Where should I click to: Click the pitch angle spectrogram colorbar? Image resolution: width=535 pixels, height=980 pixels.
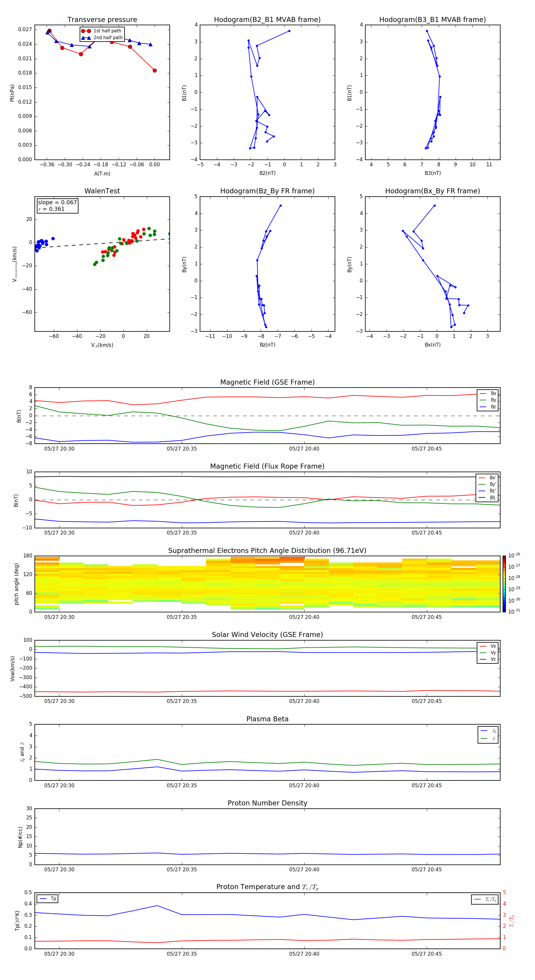[504, 584]
